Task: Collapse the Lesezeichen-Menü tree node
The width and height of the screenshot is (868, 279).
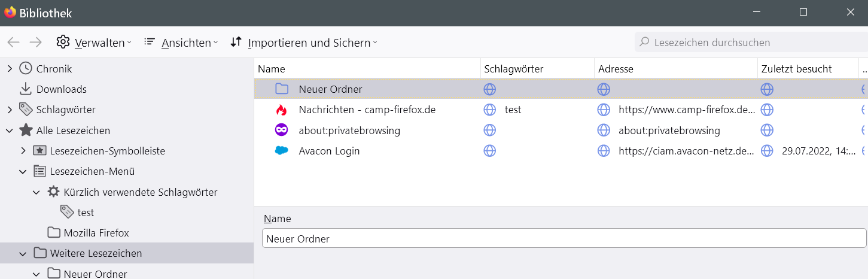Action: coord(23,172)
